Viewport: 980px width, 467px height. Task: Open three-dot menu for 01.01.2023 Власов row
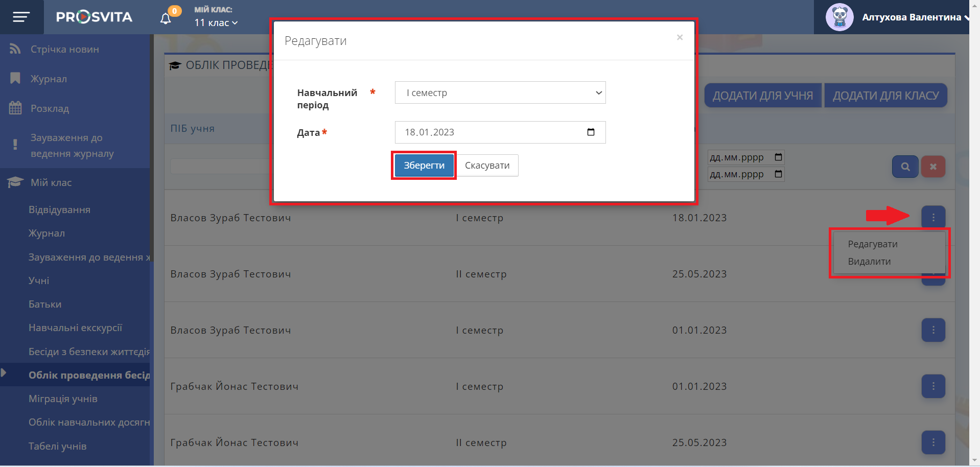point(933,330)
